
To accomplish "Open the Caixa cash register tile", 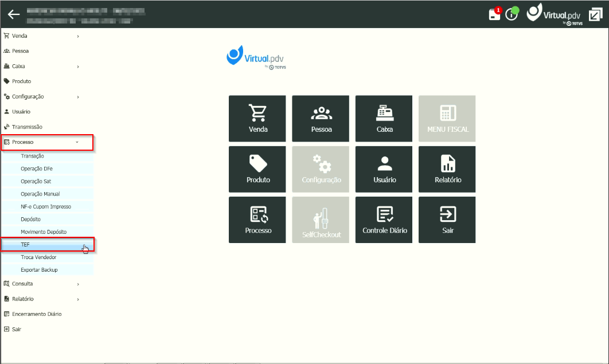I will point(384,118).
